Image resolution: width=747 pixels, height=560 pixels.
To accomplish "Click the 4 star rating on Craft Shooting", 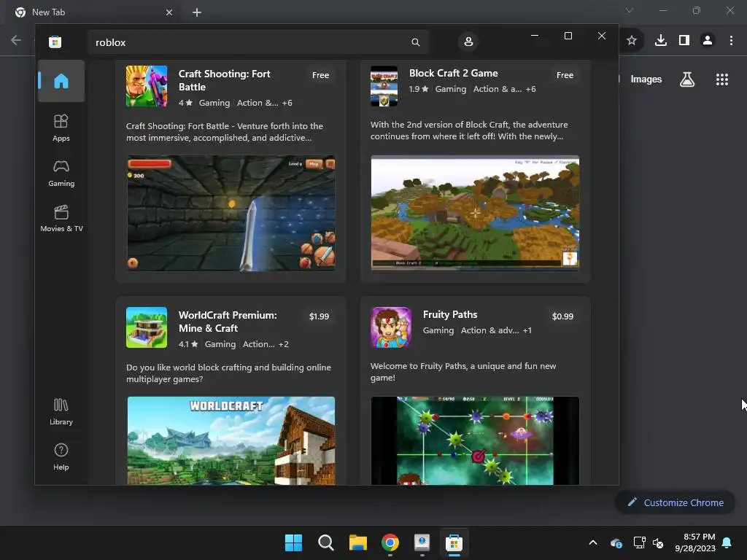I will 185,103.
